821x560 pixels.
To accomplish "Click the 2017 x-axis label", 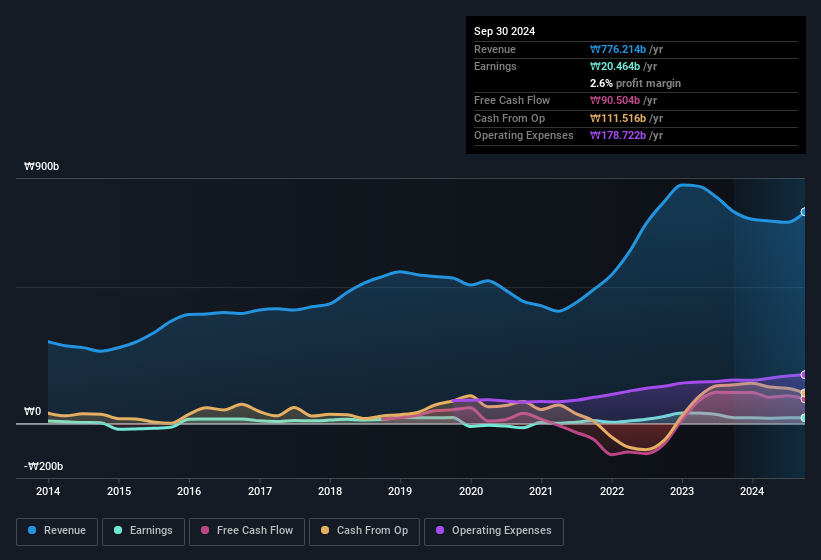I will pos(260,491).
